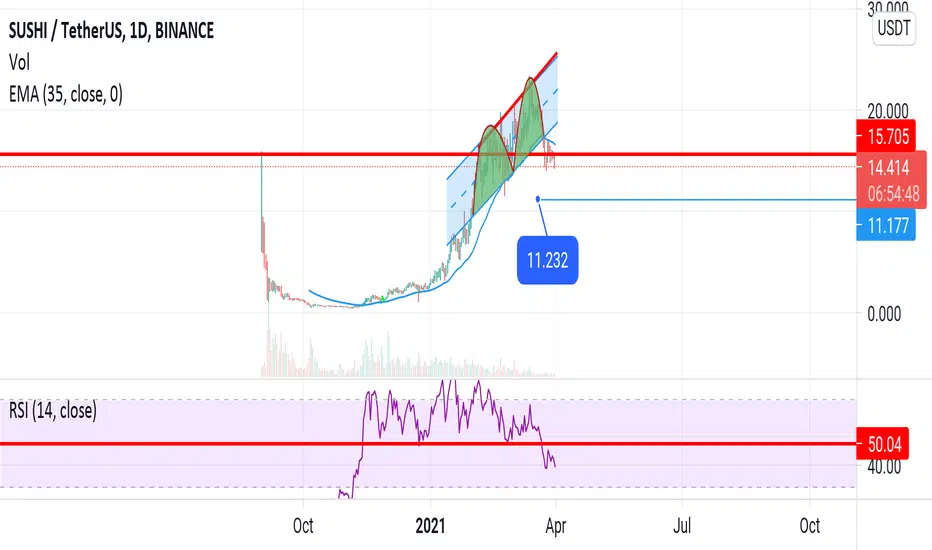Click the SUSHI / TetherUS symbol title
The width and height of the screenshot is (932, 550).
[x=111, y=30]
